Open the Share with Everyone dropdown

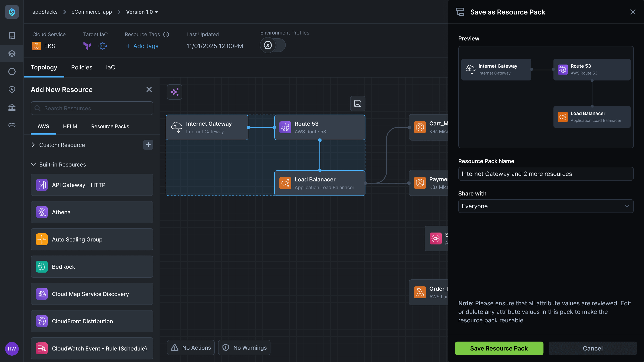(x=546, y=206)
